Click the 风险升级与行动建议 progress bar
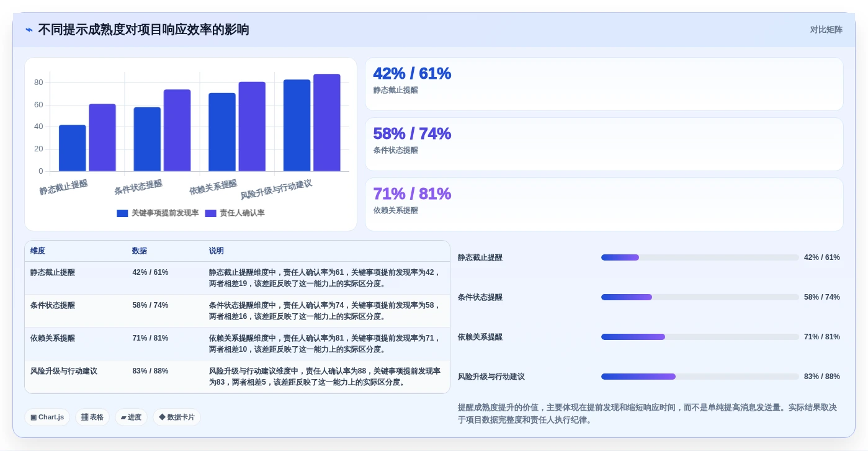Screen dimensions: 868x451 [700, 377]
